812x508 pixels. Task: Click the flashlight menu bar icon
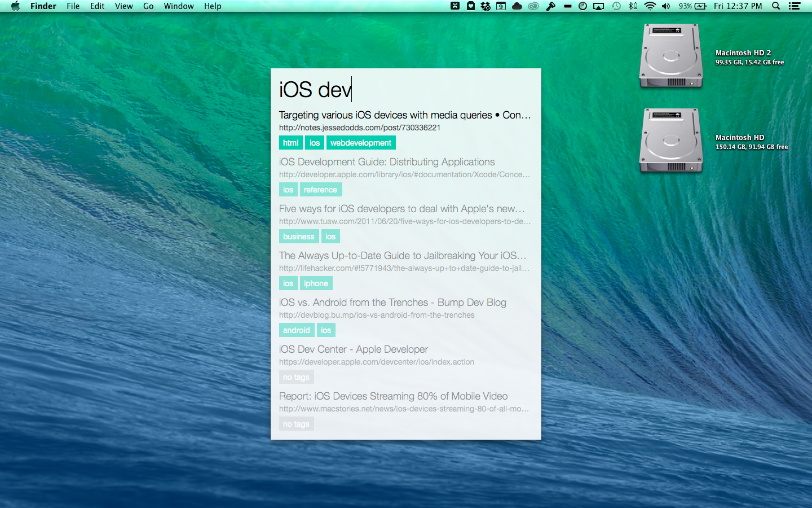point(551,6)
